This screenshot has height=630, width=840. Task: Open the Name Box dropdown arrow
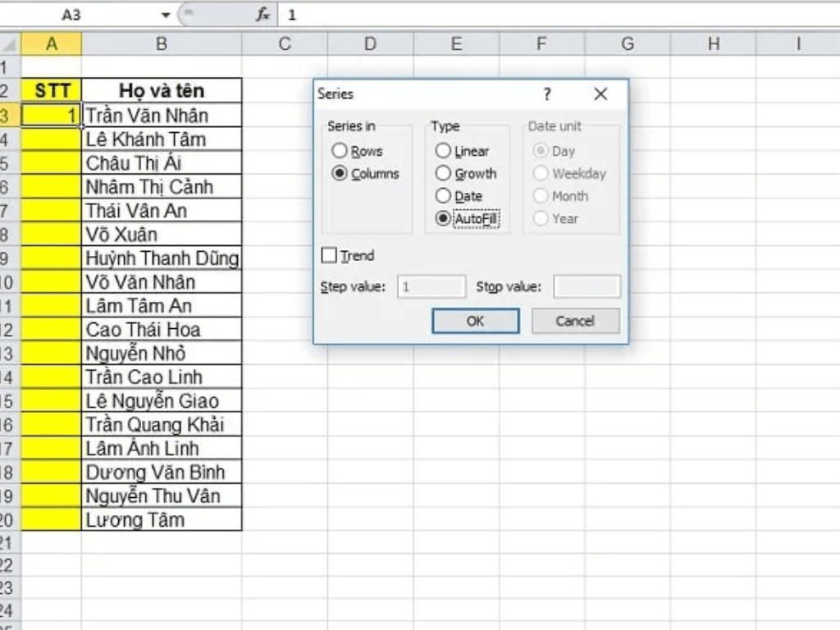coord(166,15)
